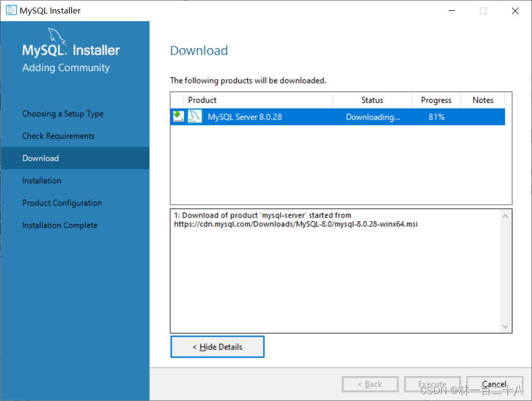Click the green download arrow icon in product row
This screenshot has width=532, height=401.
178,116
